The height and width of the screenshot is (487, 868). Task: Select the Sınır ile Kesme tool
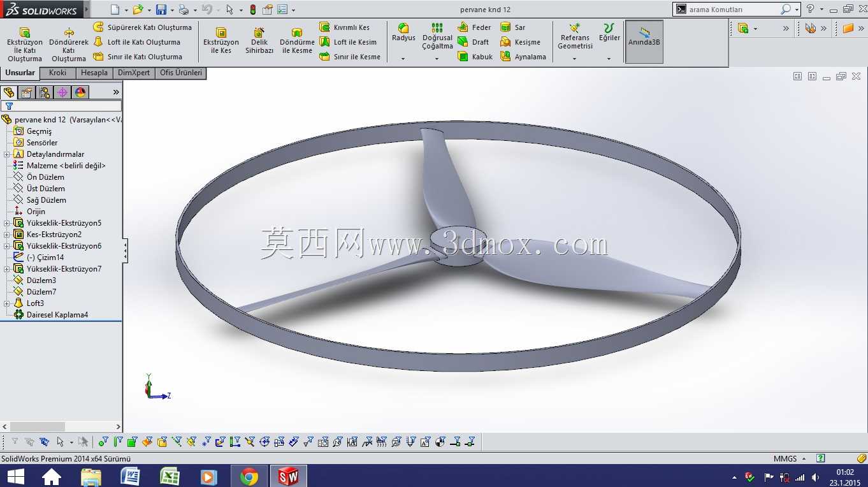click(350, 57)
